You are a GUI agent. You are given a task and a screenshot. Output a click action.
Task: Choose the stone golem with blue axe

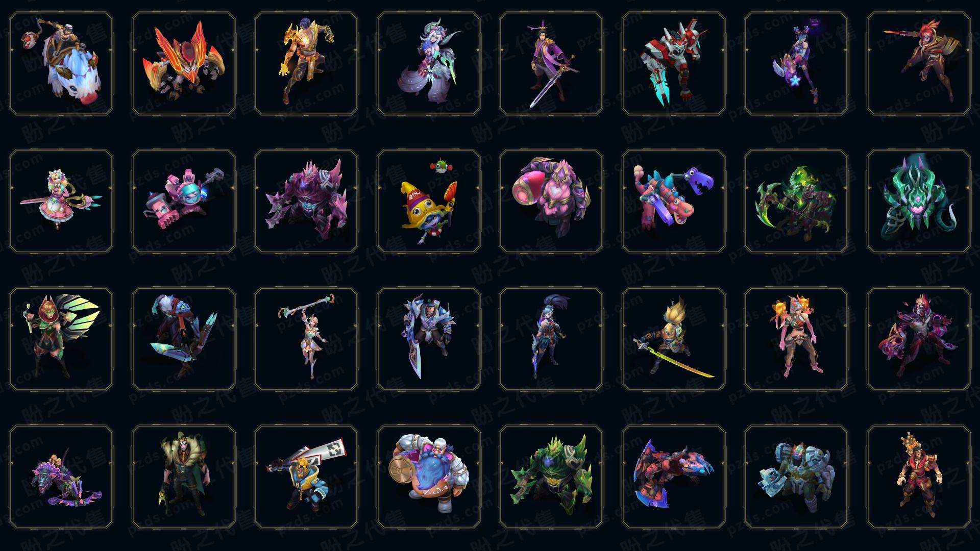[x=796, y=477]
